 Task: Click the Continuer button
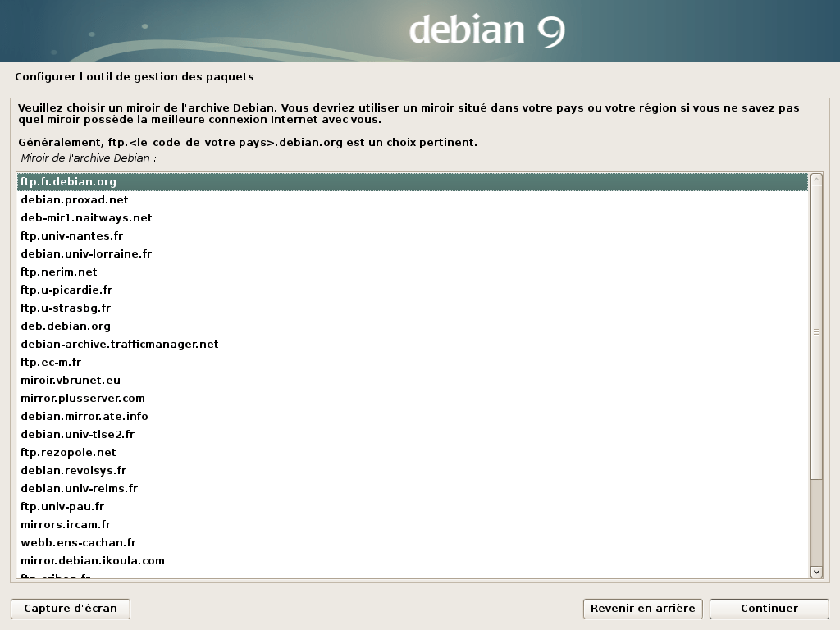tap(769, 609)
